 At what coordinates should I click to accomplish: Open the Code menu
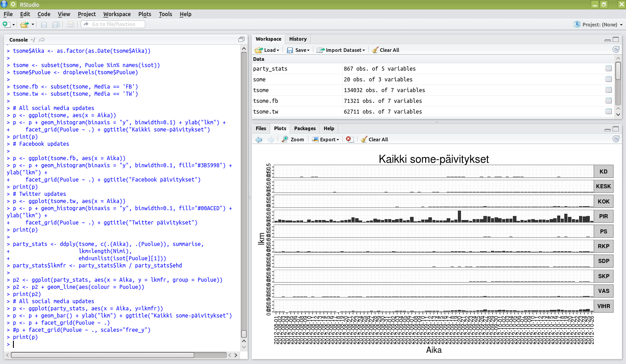point(44,14)
